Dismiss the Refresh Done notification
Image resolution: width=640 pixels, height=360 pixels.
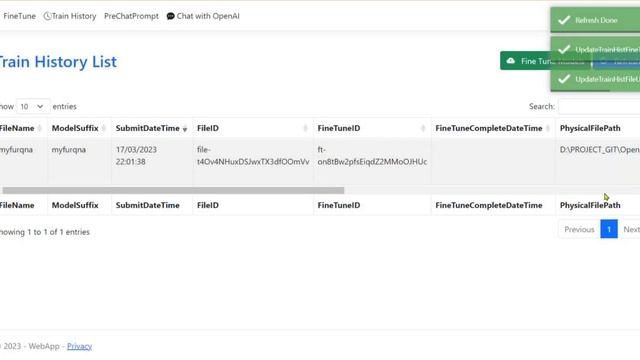595,20
